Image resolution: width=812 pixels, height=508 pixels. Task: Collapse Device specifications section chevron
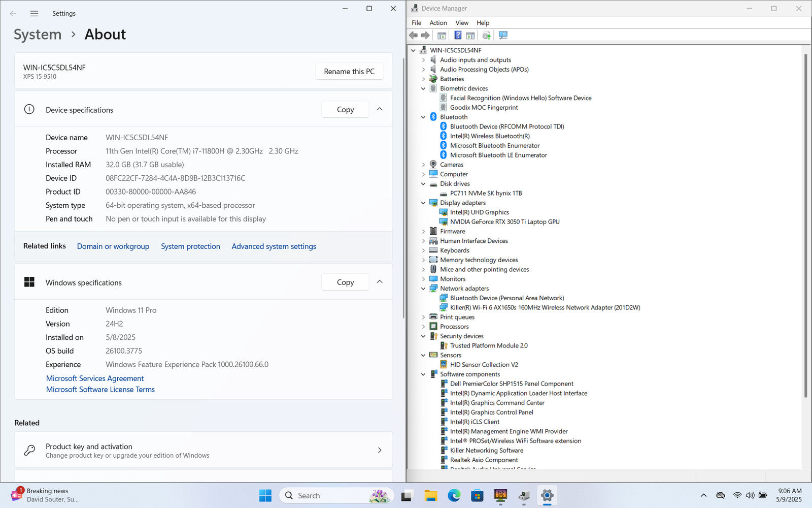tap(380, 109)
